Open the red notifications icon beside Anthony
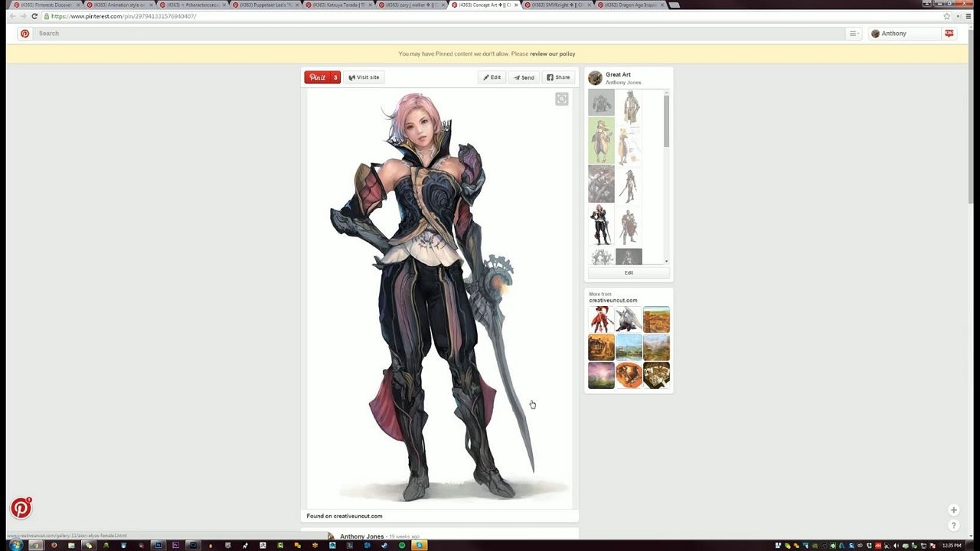 click(949, 34)
